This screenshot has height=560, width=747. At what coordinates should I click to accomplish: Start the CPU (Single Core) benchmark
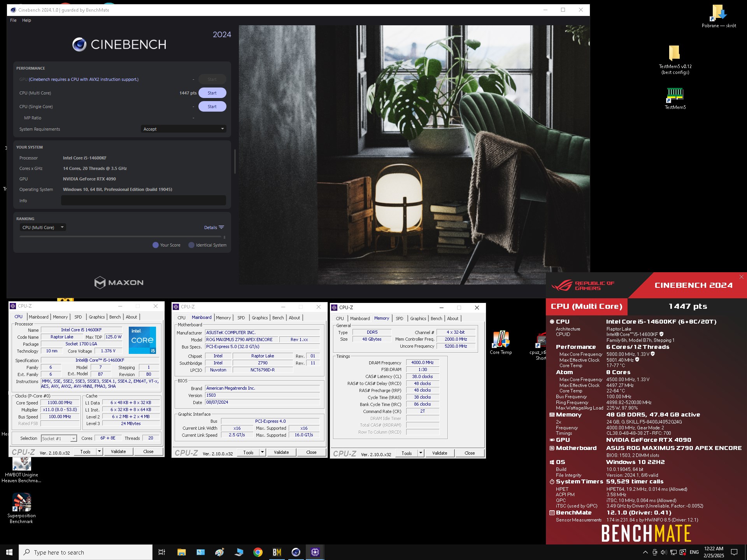[212, 107]
